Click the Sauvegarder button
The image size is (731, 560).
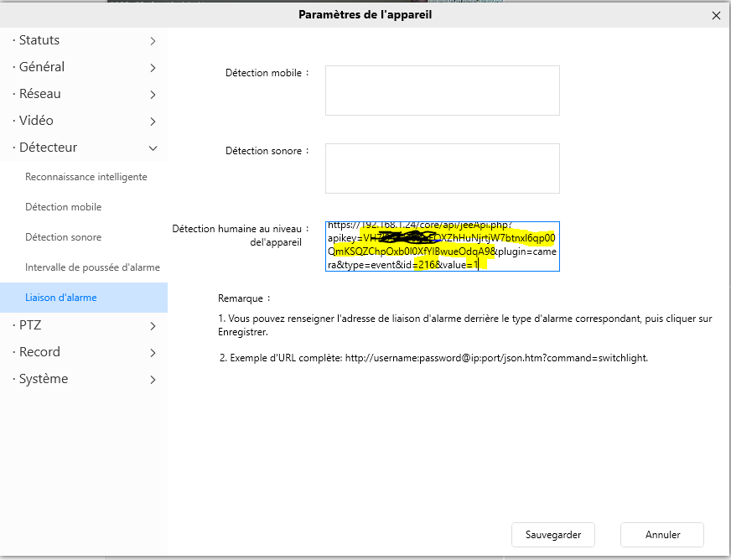[x=553, y=535]
